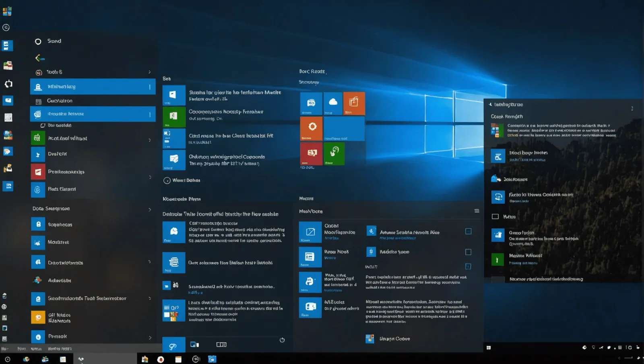Image resolution: width=644 pixels, height=364 pixels.
Task: Open the red tile icon next to "Prtalkcaokurkigs"
Action: click(38, 172)
